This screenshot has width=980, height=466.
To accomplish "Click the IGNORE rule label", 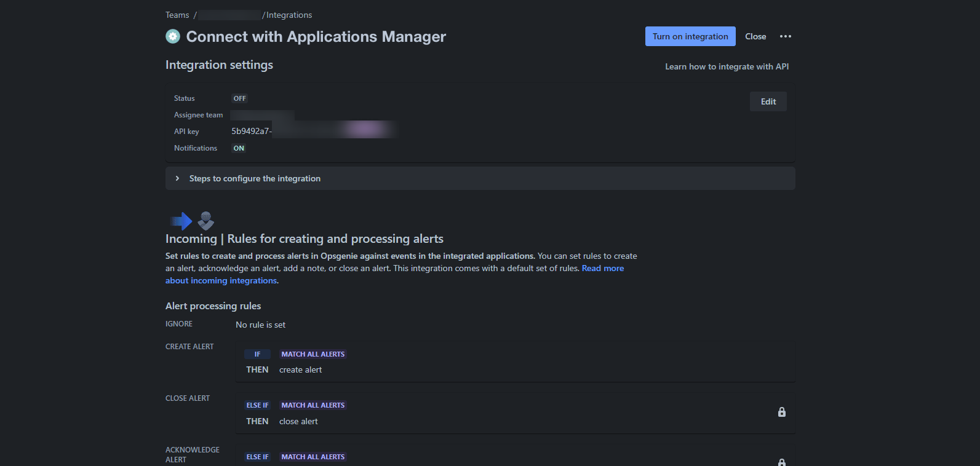I will pos(179,324).
